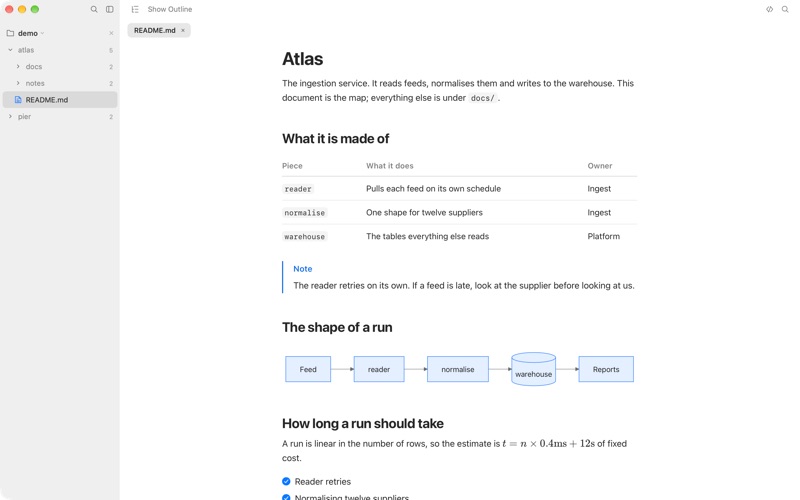
Task: Expand the notes folder
Action: [18, 83]
